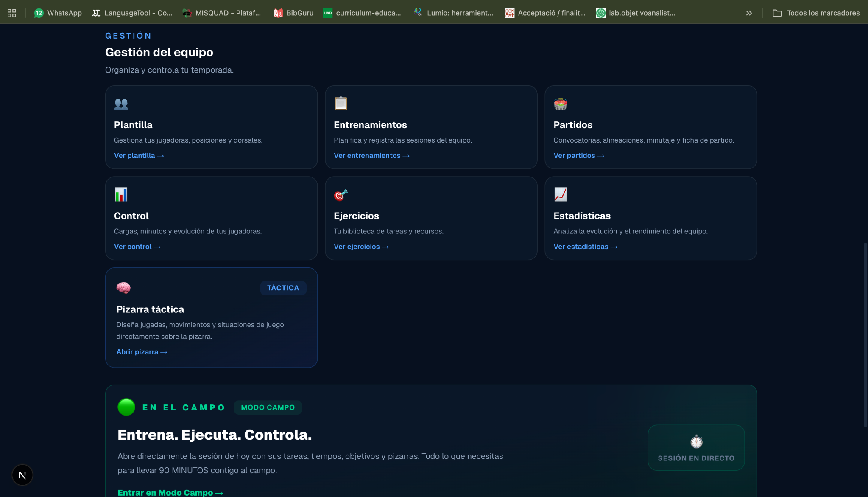Click text Organiza y controla tu temporada
868x497 pixels.
pos(169,70)
